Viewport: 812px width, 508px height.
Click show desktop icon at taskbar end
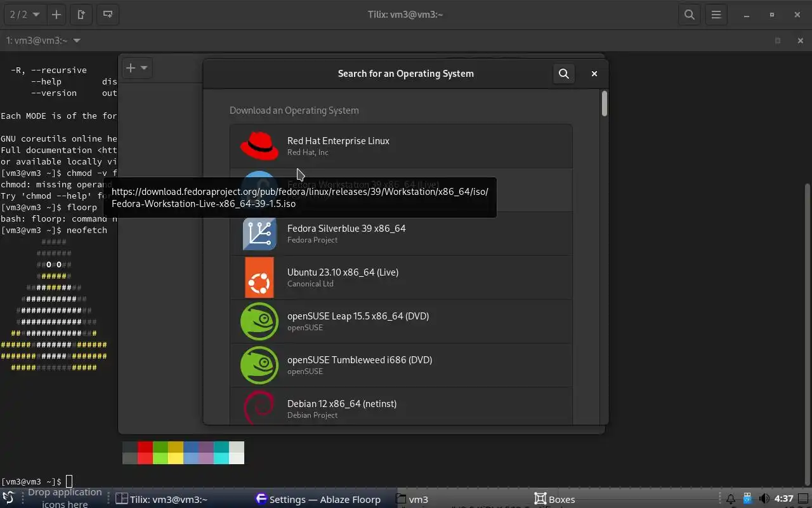pyautogui.click(x=804, y=499)
